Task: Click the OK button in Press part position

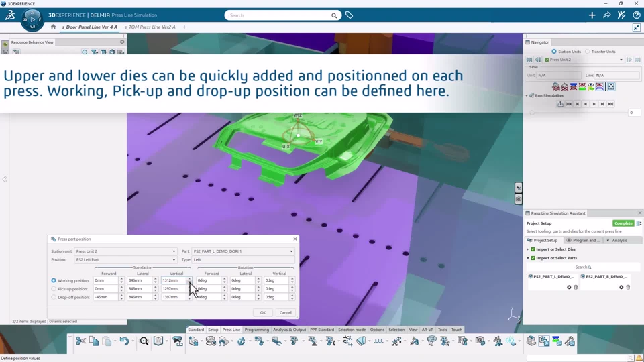Action: [x=263, y=313]
